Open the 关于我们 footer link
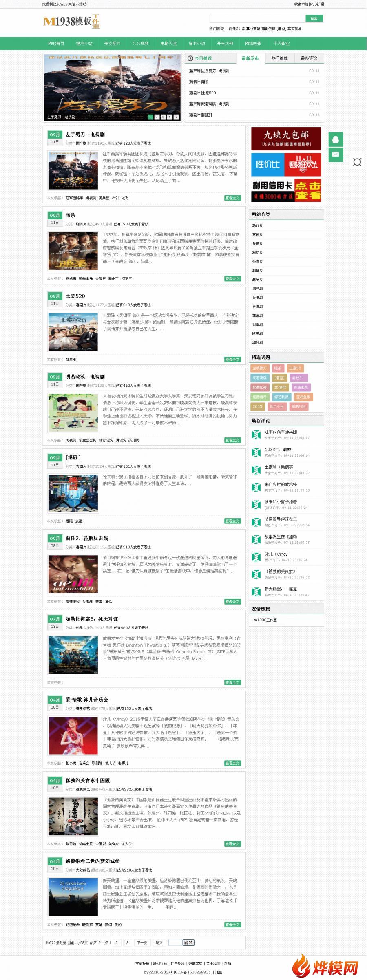 click(213, 964)
